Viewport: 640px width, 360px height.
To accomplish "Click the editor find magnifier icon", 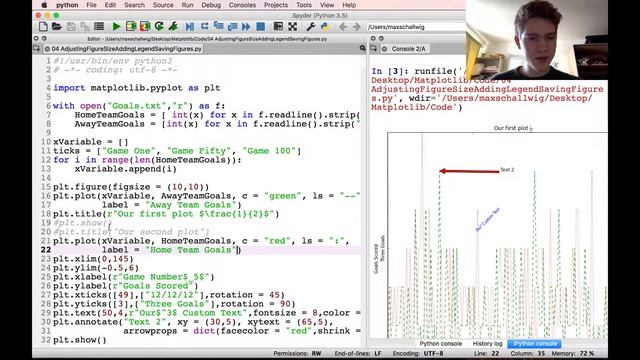I will pyautogui.click(x=362, y=49).
